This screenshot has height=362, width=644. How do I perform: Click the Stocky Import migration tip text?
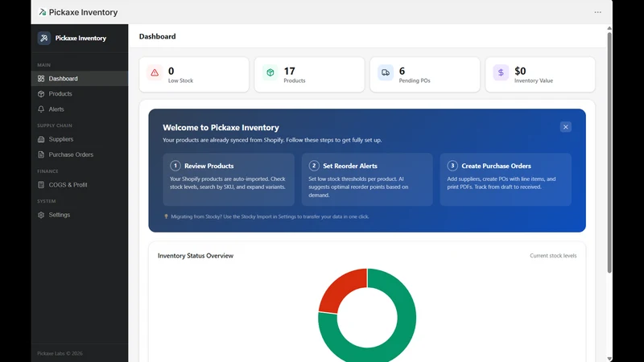270,216
